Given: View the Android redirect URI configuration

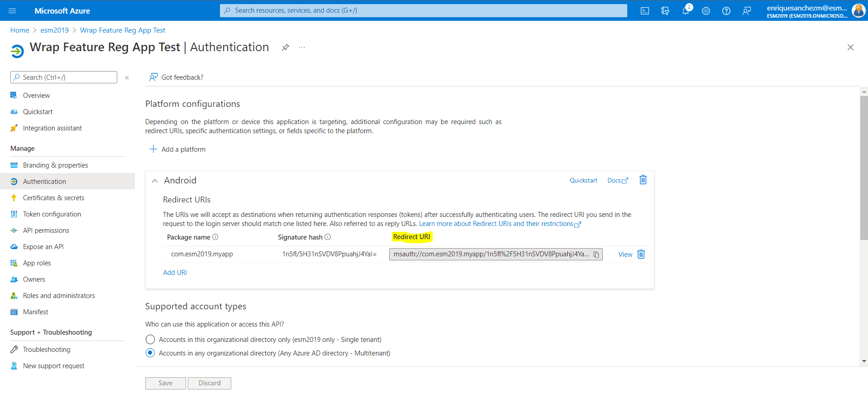Looking at the screenshot, I should click(x=625, y=255).
